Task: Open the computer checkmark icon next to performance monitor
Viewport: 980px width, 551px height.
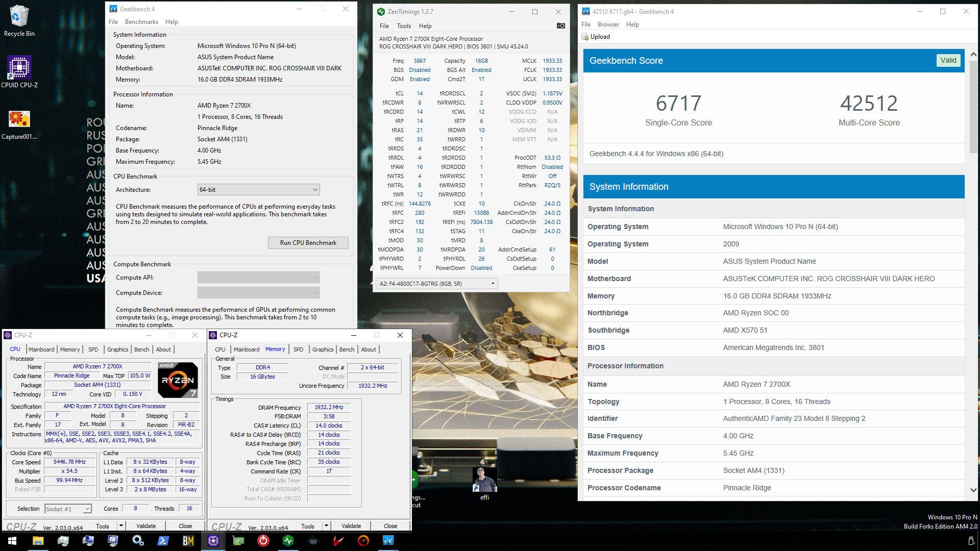Action: [x=88, y=541]
